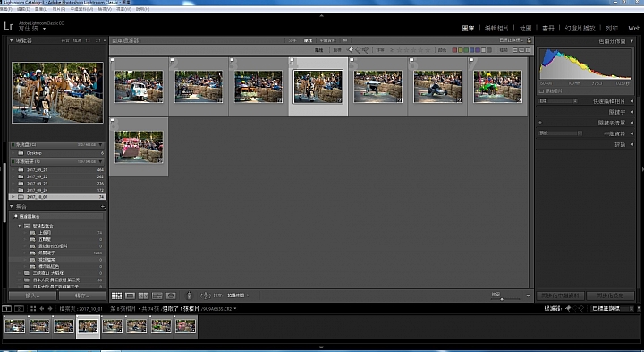Click the Sync Settings button
The width and height of the screenshot is (644, 352).
tap(610, 296)
